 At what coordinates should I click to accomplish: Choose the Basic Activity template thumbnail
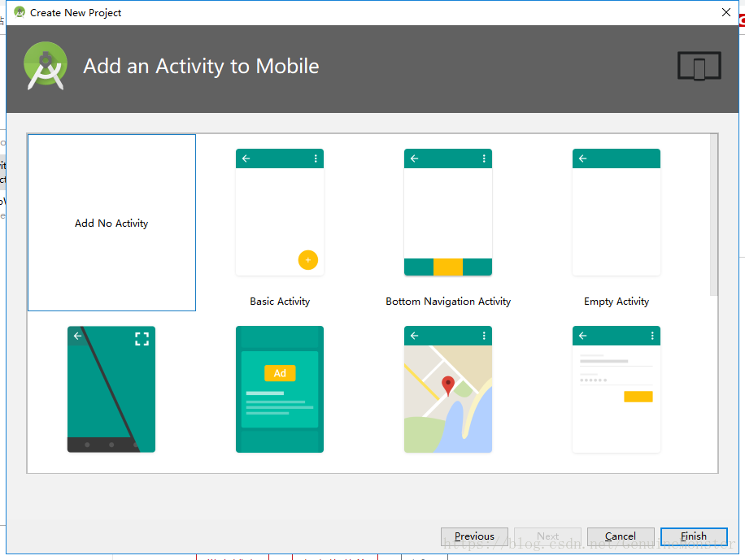coord(280,212)
